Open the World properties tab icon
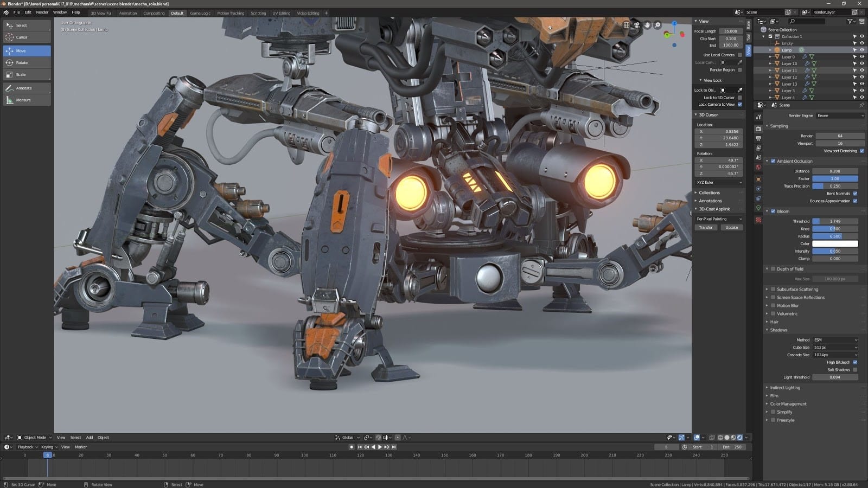Image resolution: width=868 pixels, height=488 pixels. 758,168
